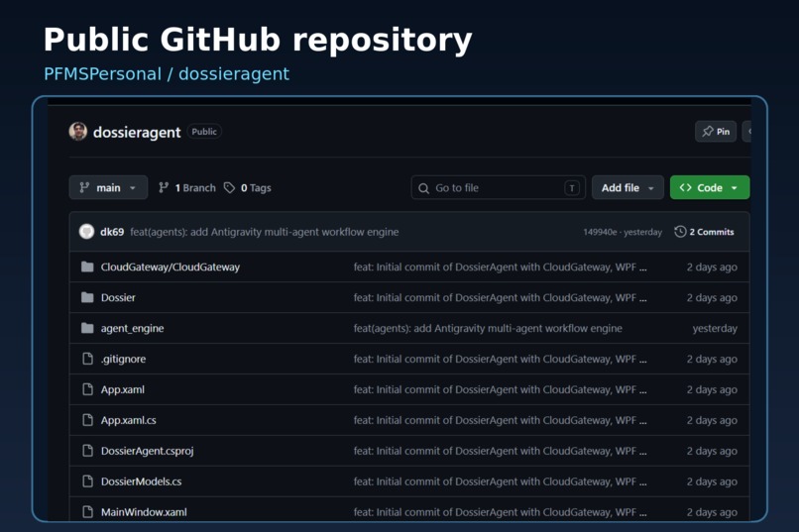Click the commit message in .gitignore row
Image resolution: width=799 pixels, height=532 pixels.
500,359
